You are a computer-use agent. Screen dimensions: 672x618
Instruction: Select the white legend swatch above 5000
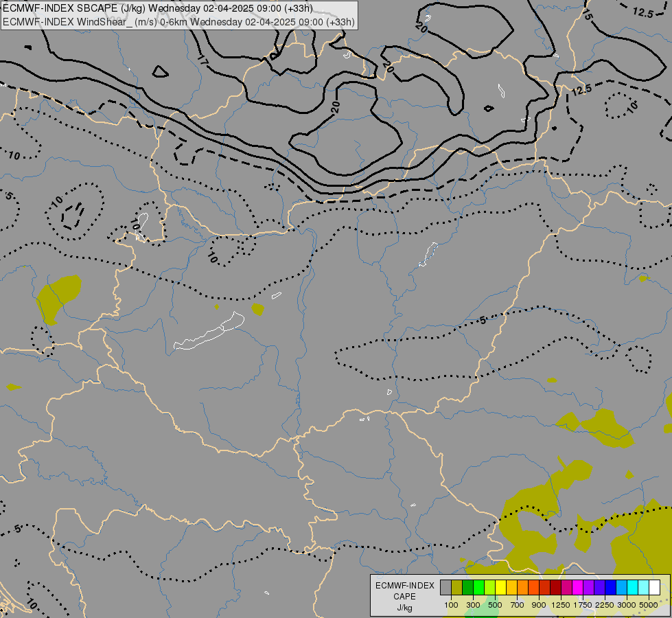click(x=654, y=587)
